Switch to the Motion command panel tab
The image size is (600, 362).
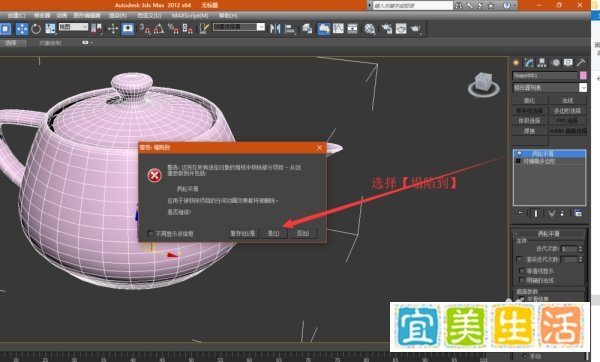[x=556, y=63]
